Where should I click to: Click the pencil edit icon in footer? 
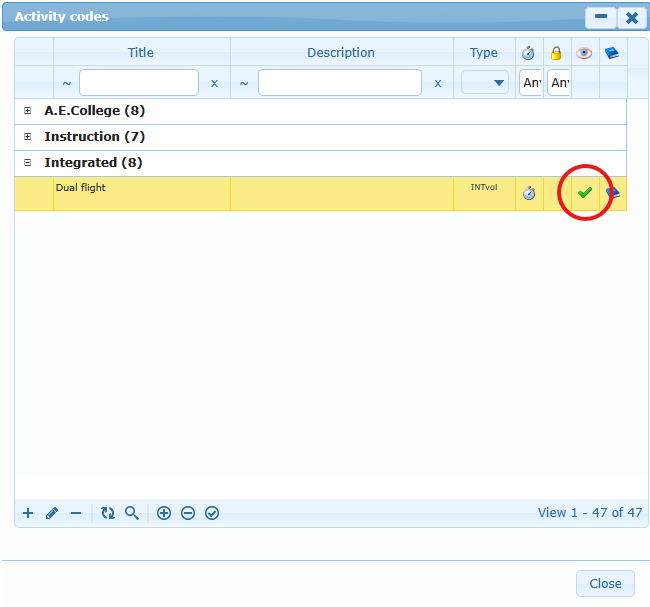tap(52, 513)
